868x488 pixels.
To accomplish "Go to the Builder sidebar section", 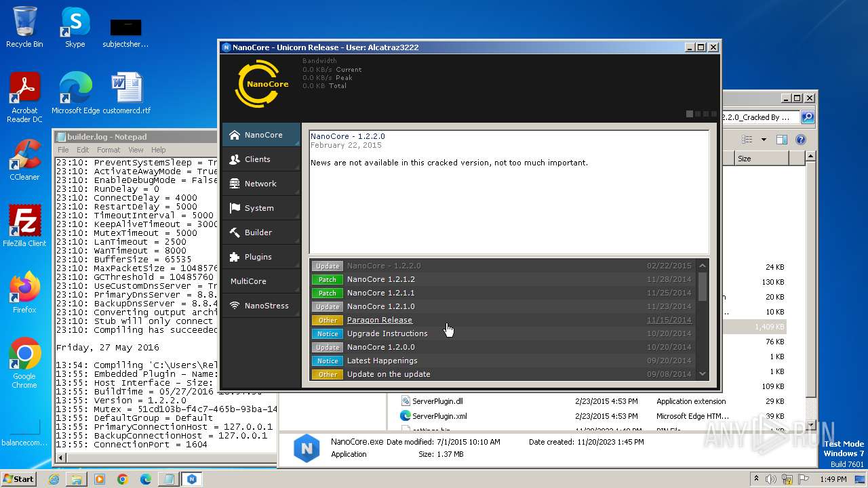I will pos(261,232).
